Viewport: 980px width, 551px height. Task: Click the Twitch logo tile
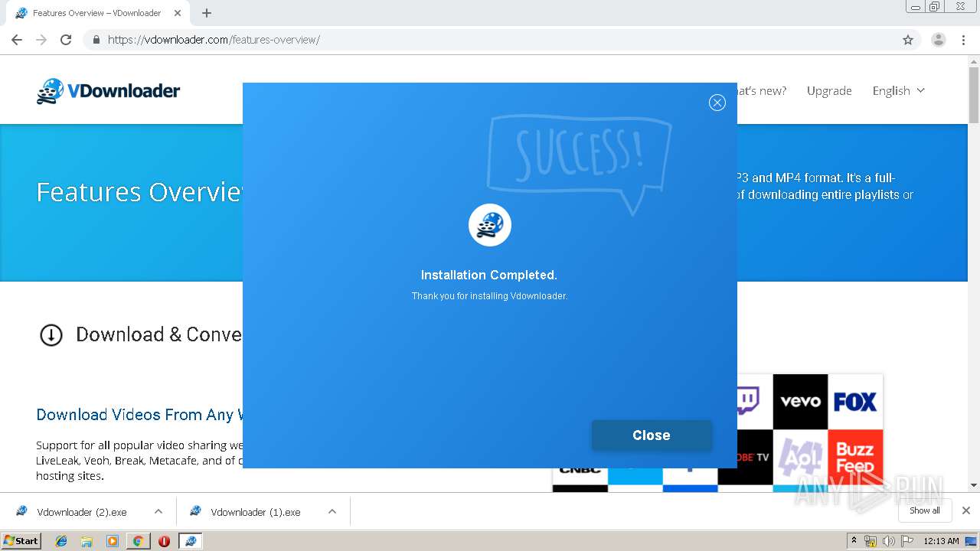755,401
